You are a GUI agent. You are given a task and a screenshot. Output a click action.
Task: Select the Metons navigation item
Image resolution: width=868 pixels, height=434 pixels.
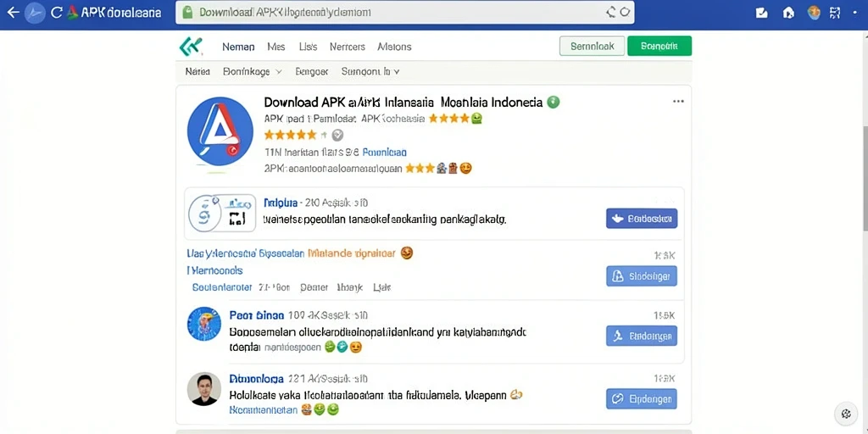coord(394,47)
